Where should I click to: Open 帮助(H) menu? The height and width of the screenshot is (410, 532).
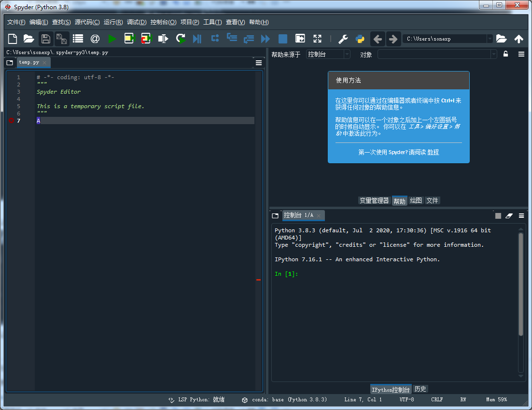coord(259,22)
